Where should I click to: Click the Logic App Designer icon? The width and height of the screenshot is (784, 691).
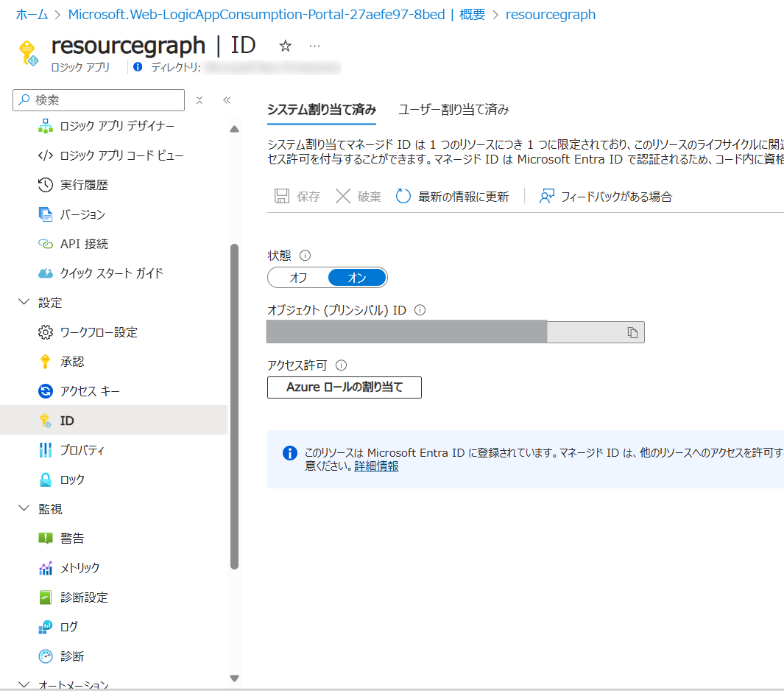[46, 126]
